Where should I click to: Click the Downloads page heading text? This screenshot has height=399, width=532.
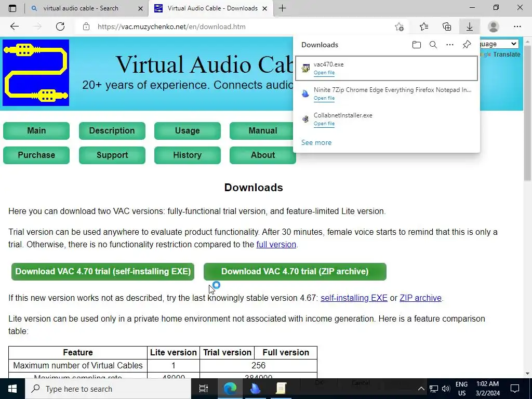(x=254, y=187)
